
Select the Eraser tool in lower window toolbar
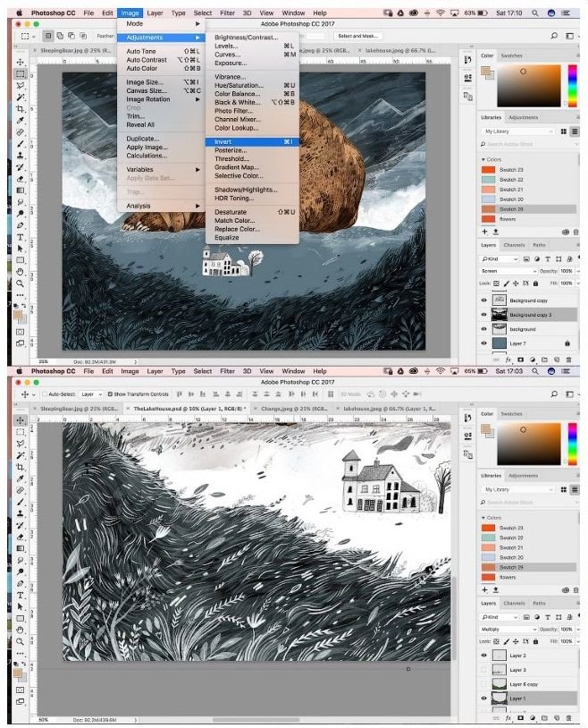coord(21,537)
